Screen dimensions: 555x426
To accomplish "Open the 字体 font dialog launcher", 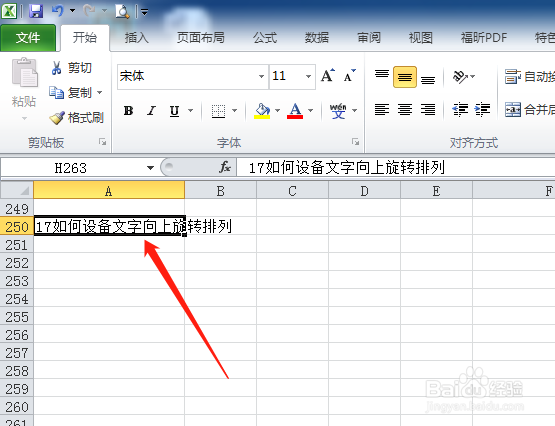I will point(355,142).
